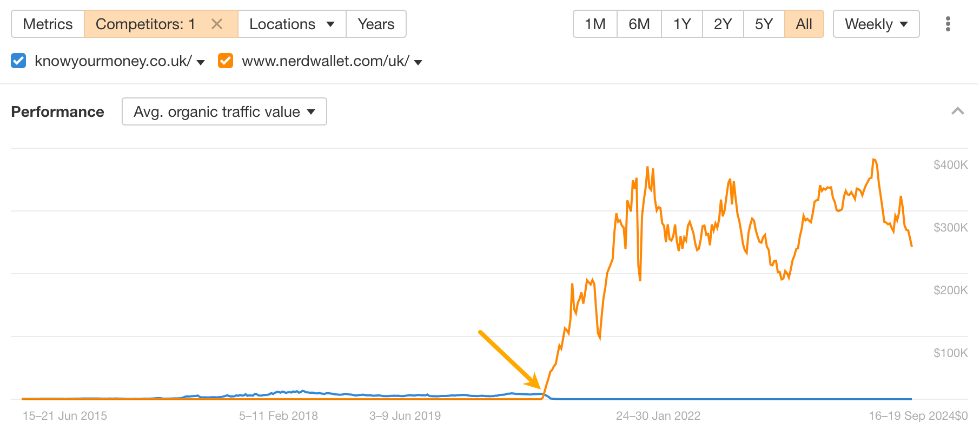Open the Years filter

376,24
